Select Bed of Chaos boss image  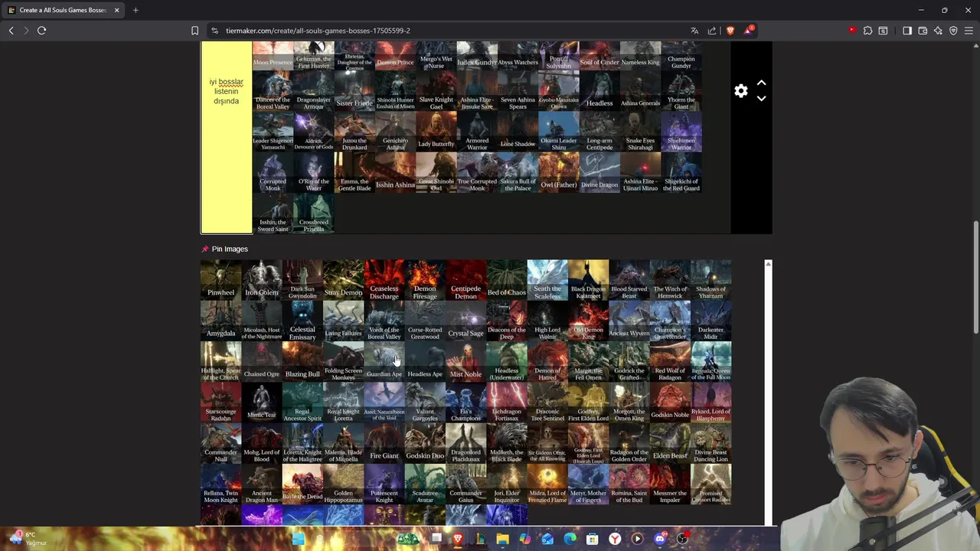click(x=507, y=280)
